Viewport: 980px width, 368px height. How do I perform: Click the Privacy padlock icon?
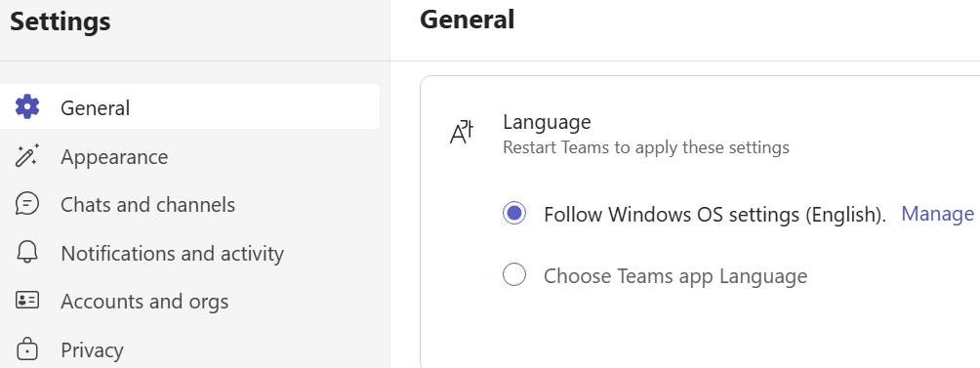click(27, 349)
